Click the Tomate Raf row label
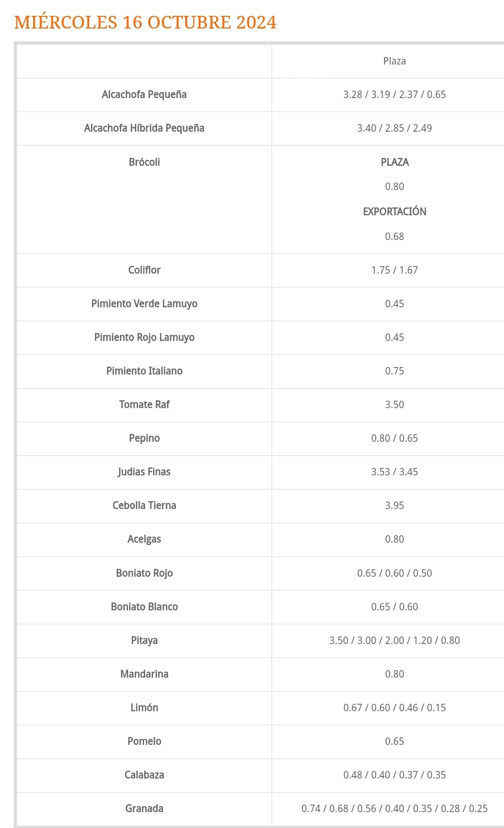Viewport: 504px width, 828px height. pyautogui.click(x=144, y=404)
